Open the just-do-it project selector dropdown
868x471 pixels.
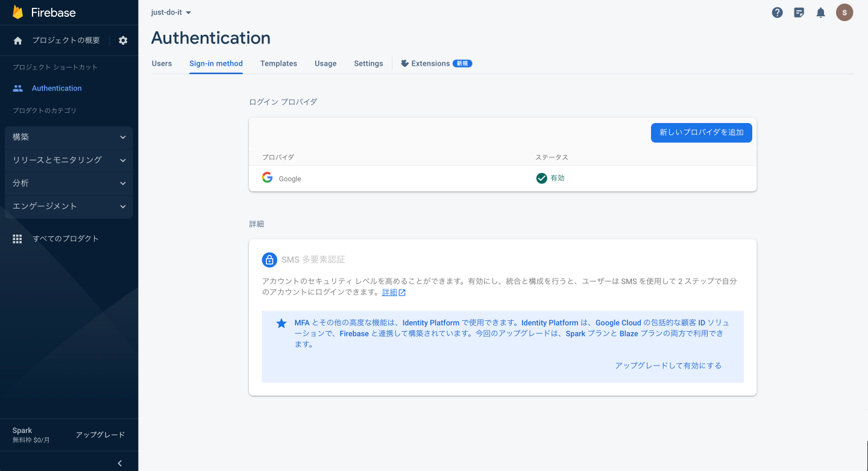[171, 12]
